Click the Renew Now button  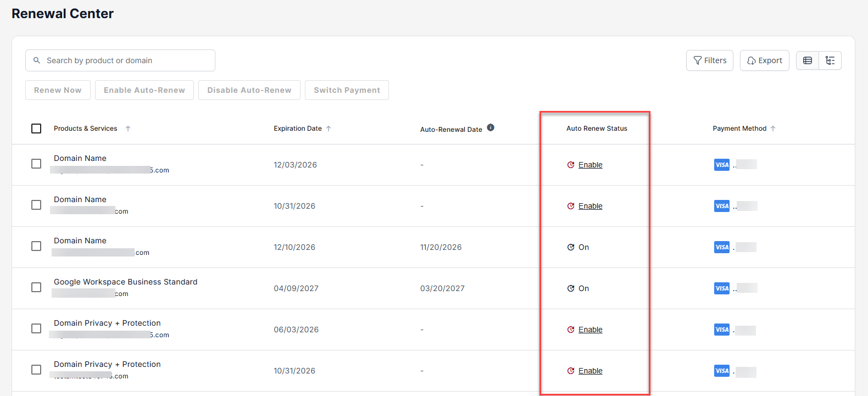(x=58, y=90)
